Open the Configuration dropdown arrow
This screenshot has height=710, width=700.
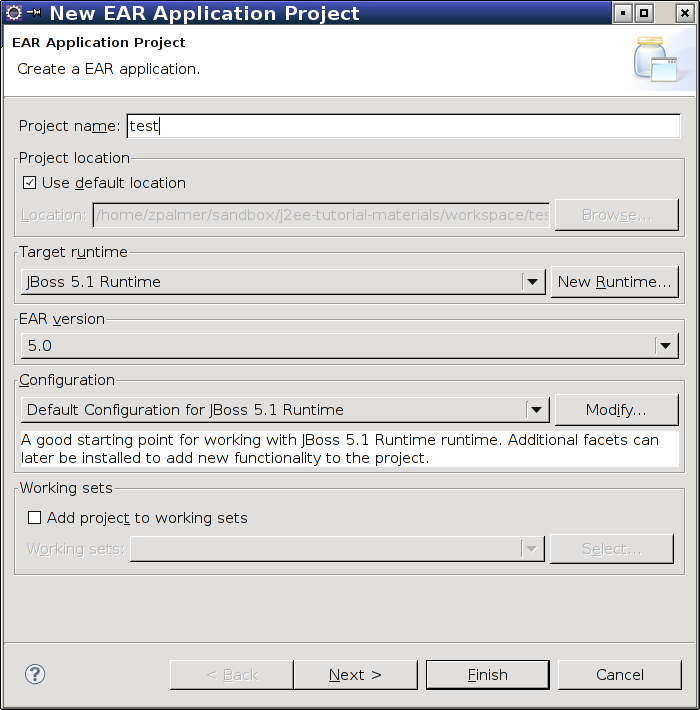coord(537,410)
